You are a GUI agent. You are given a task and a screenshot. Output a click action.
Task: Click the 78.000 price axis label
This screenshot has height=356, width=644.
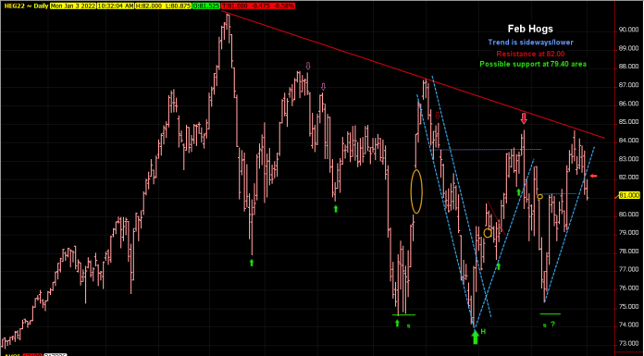[629, 252]
